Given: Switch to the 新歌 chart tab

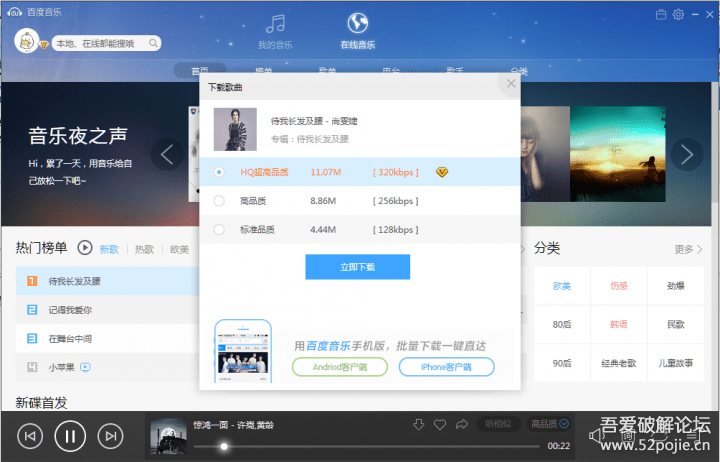Looking at the screenshot, I should click(x=109, y=249).
